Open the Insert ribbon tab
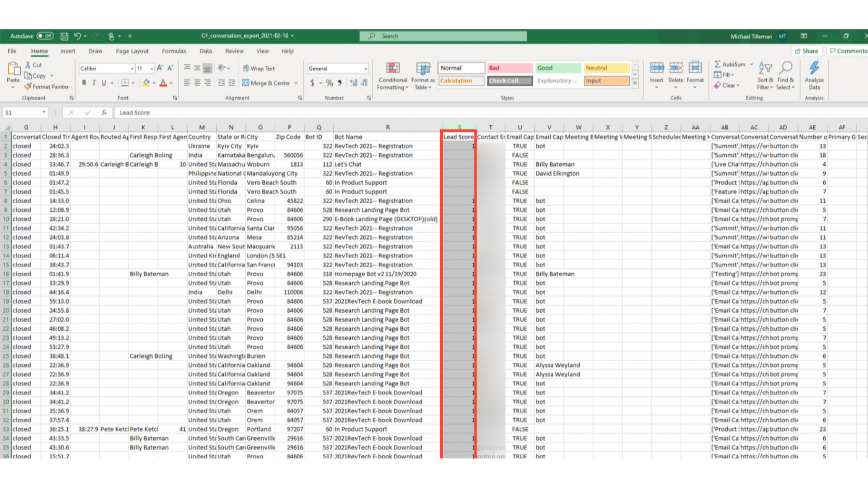The height and width of the screenshot is (488, 868). click(x=68, y=51)
